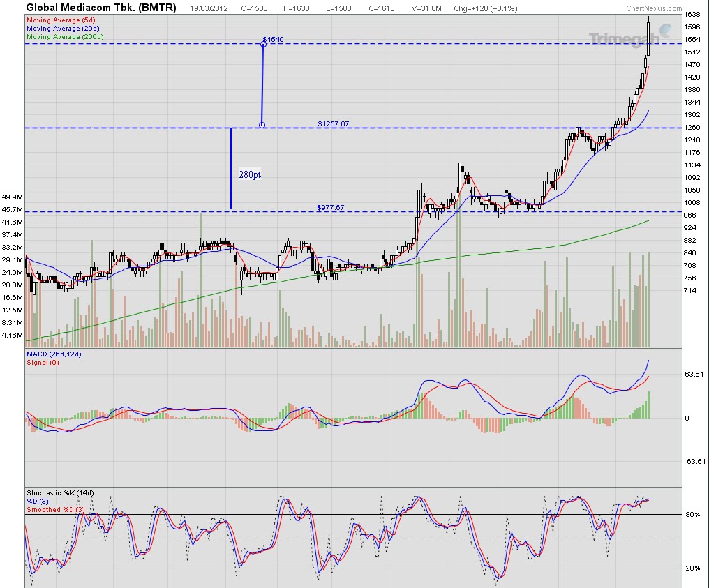Click the 80% stochastic level label
This screenshot has width=709, height=588.
(692, 515)
